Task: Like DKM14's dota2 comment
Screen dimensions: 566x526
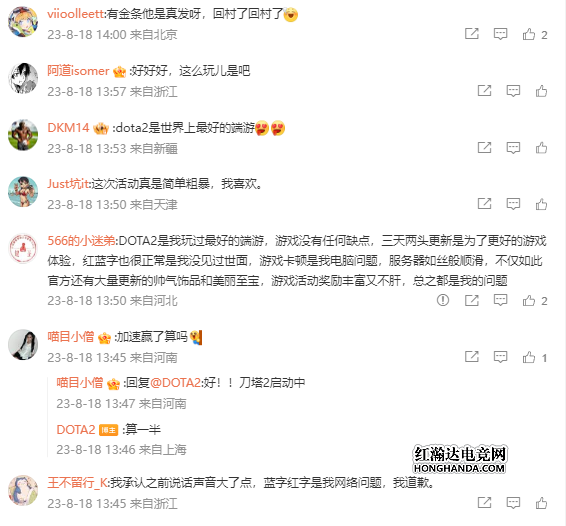Action: coord(541,148)
